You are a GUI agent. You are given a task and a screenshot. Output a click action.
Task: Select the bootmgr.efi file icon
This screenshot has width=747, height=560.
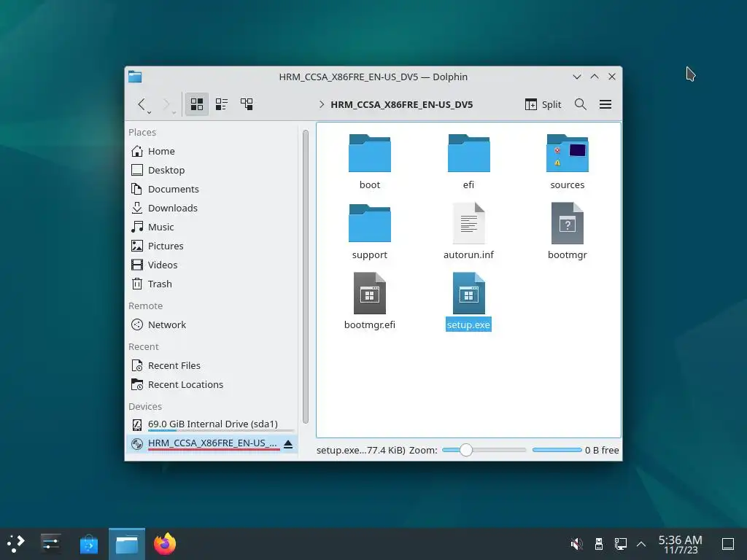[370, 293]
